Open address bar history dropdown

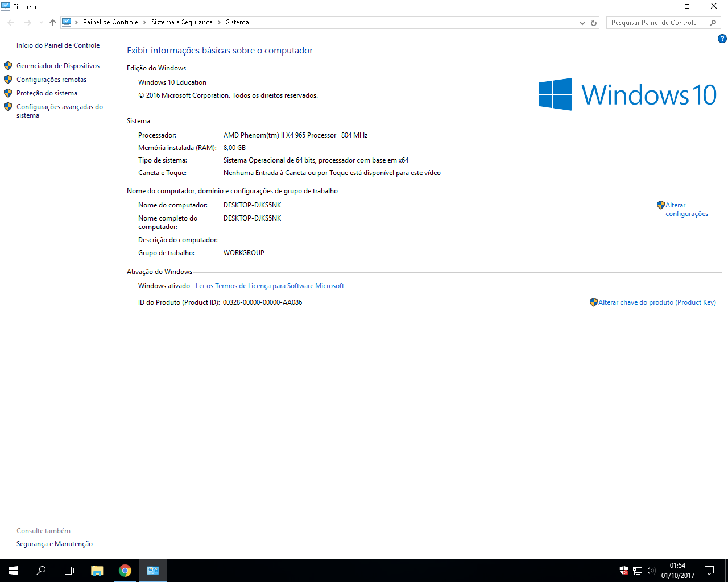click(x=582, y=23)
